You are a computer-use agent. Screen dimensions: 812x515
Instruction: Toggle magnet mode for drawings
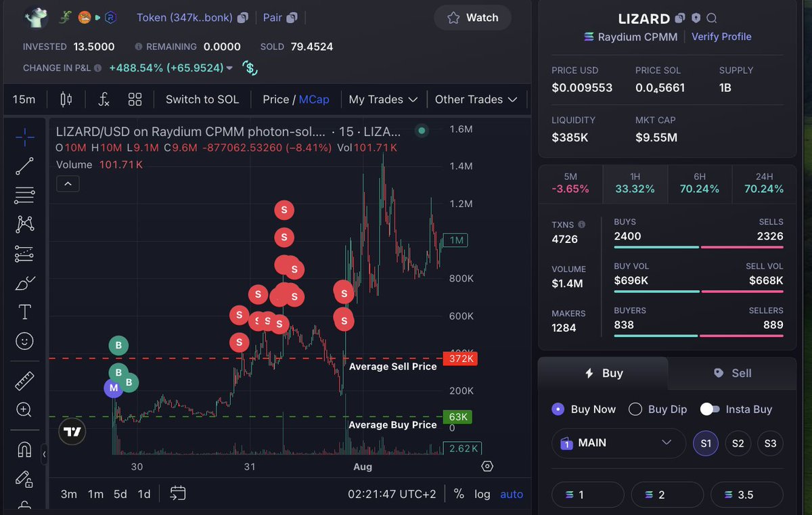(24, 449)
